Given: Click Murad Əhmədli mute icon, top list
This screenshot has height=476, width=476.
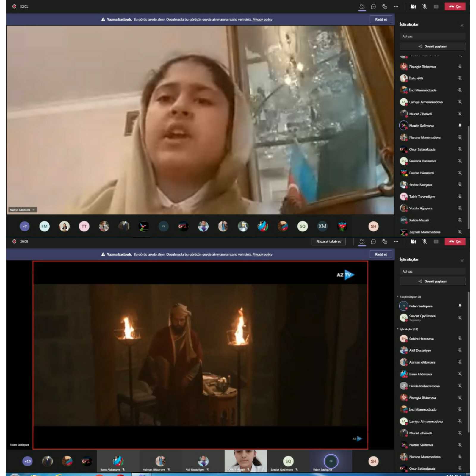Looking at the screenshot, I should point(460,114).
